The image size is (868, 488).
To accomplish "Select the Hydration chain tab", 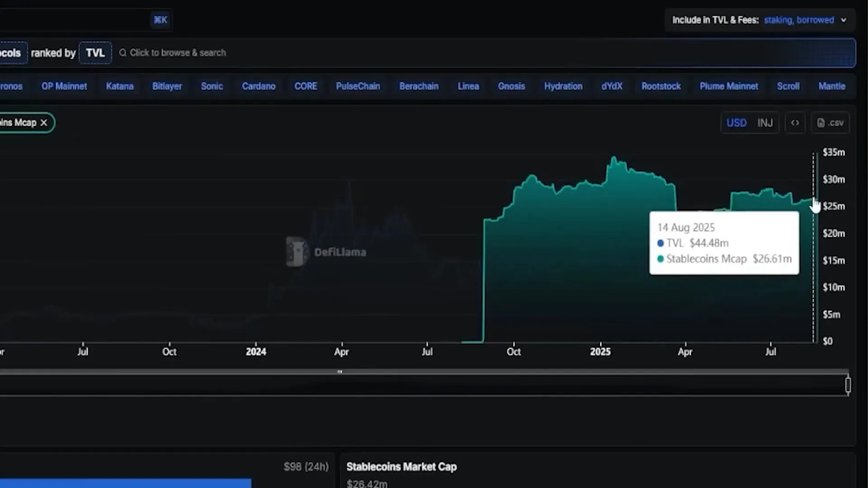I will coord(563,86).
